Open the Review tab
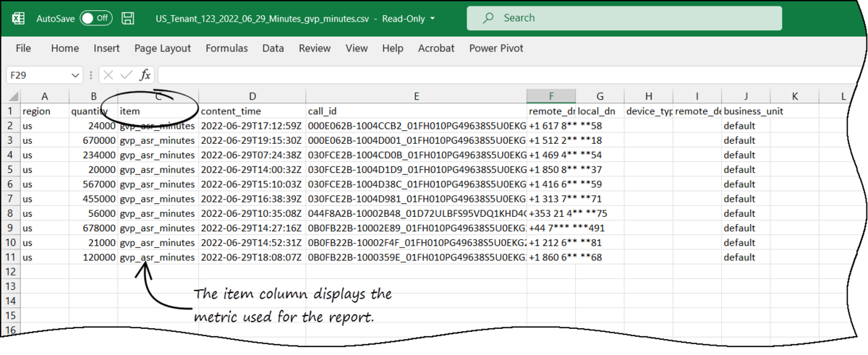Image resolution: width=868 pixels, height=355 pixels. coord(315,48)
